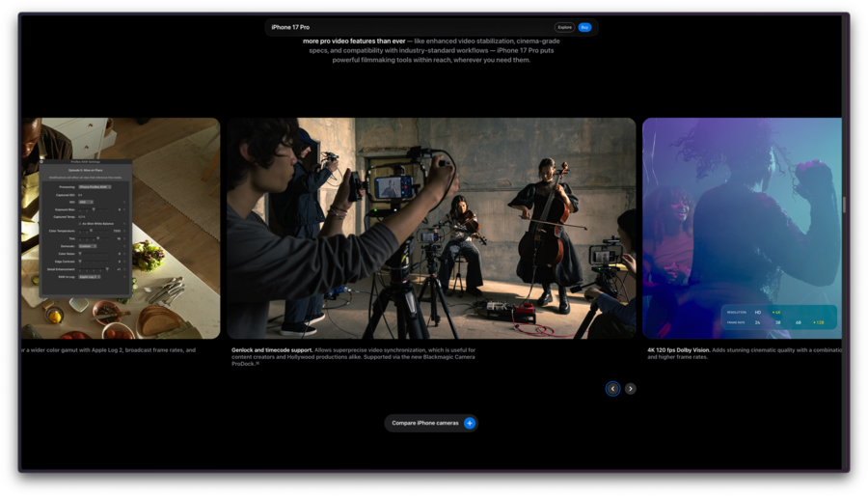Viewport: 868px width, 497px height.
Task: Select the 4K 120 fps Dolby Vision image
Action: (742, 228)
